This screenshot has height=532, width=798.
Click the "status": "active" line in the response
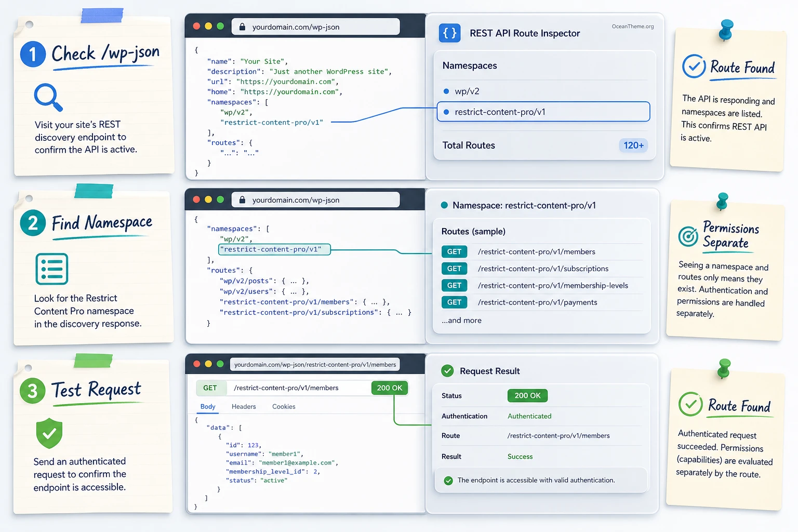[x=257, y=481]
